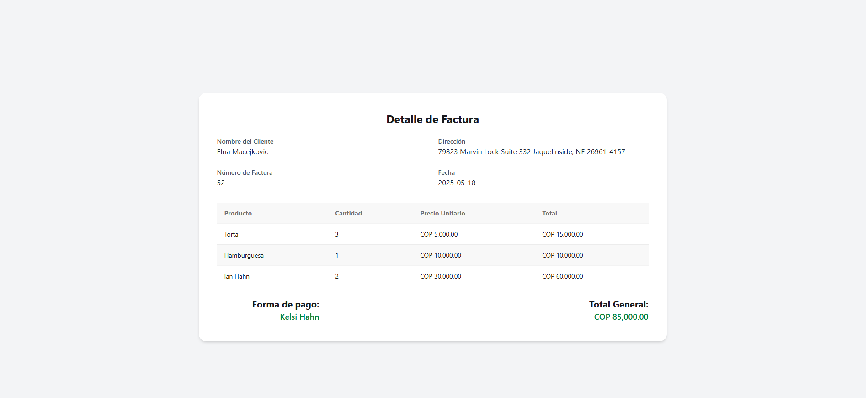Screen dimensions: 868x398
Task: Click payment method Kelsi Hahn
Action: pos(299,317)
